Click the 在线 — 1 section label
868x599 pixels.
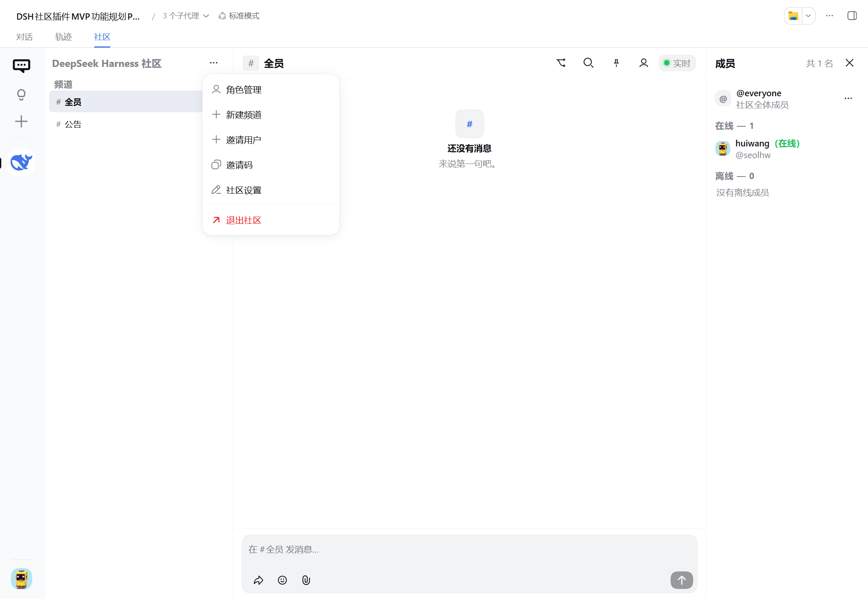735,126
